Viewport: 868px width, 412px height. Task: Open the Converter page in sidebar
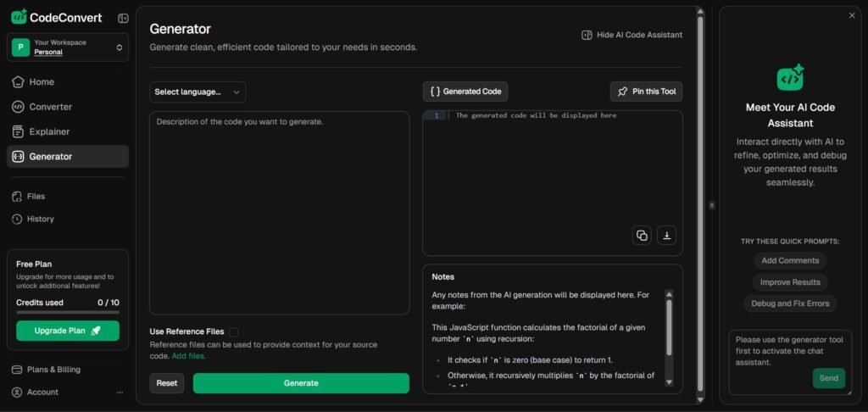pos(50,107)
